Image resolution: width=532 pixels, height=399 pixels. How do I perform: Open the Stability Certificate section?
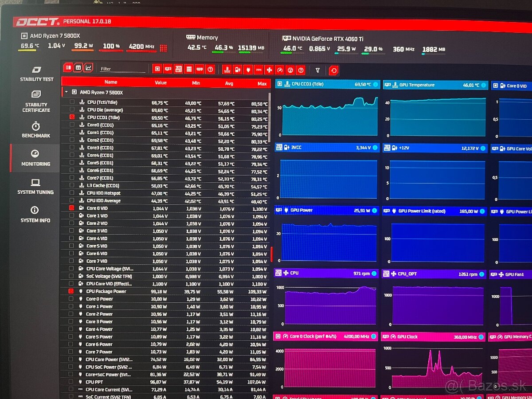36,102
